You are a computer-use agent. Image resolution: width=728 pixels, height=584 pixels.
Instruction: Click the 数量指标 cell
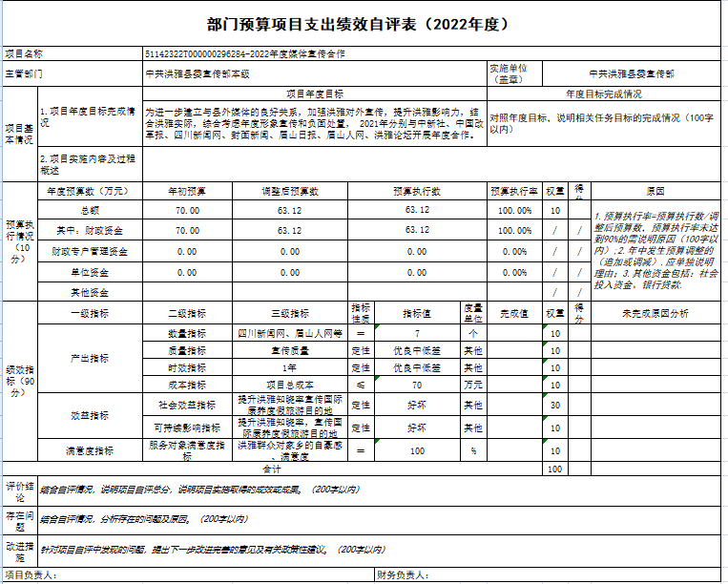tap(187, 333)
